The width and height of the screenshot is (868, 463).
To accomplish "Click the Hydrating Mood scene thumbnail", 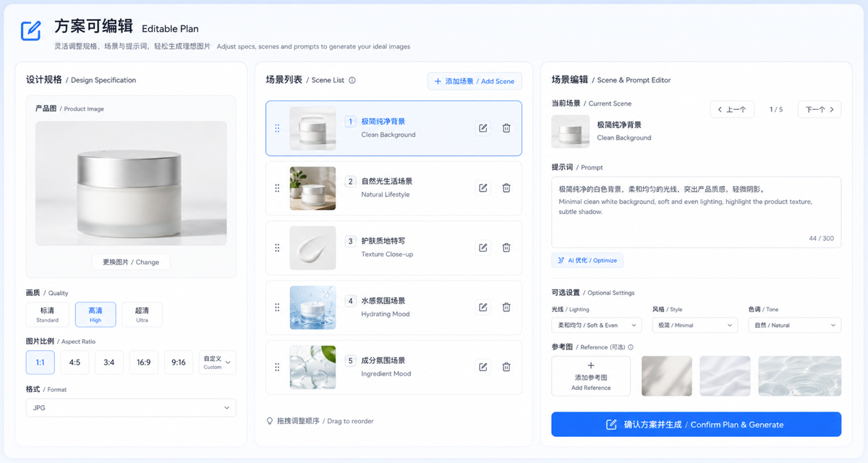I will tap(312, 307).
